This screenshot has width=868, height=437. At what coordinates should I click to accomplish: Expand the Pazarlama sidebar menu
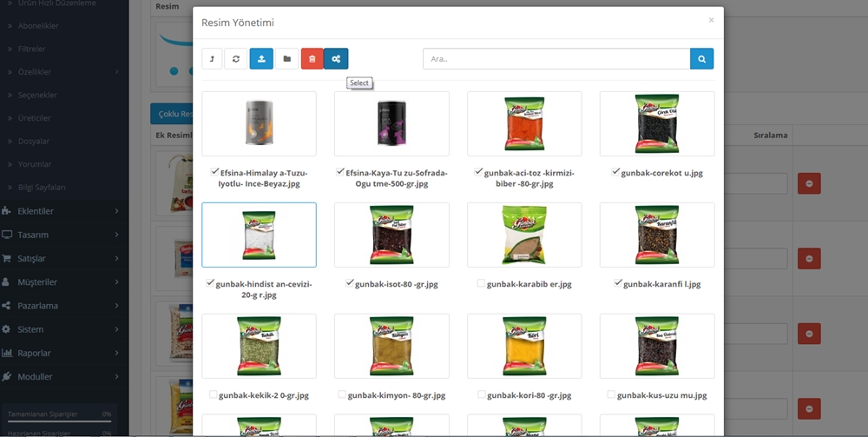click(64, 306)
